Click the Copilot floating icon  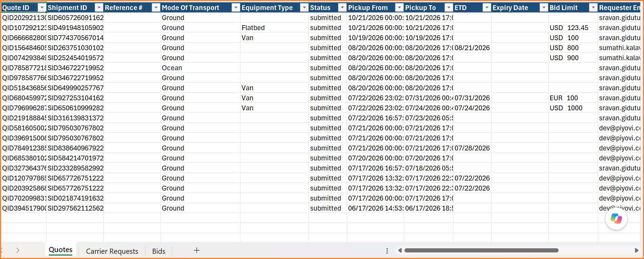point(616,219)
